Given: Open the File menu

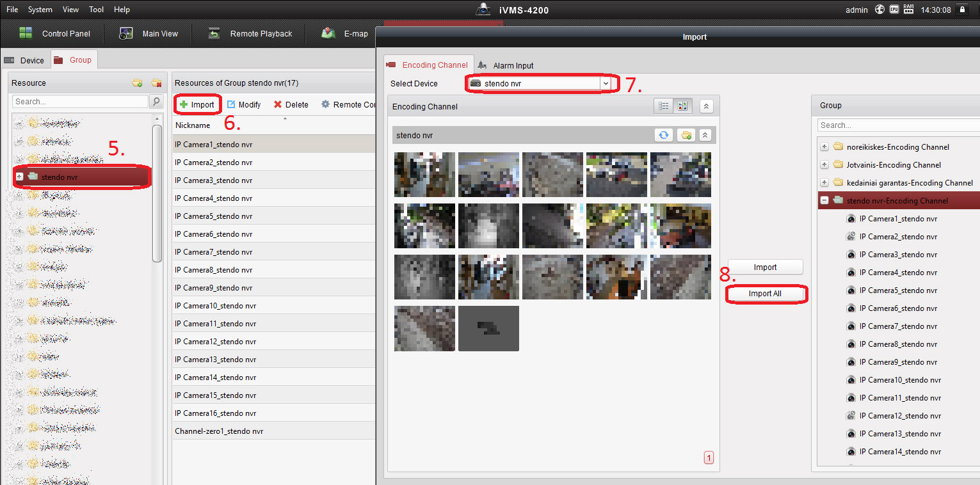Looking at the screenshot, I should point(12,10).
